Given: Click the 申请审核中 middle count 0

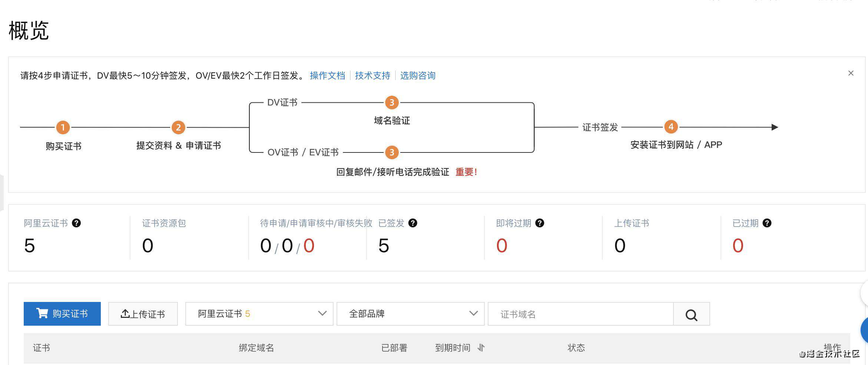Looking at the screenshot, I should tap(287, 246).
